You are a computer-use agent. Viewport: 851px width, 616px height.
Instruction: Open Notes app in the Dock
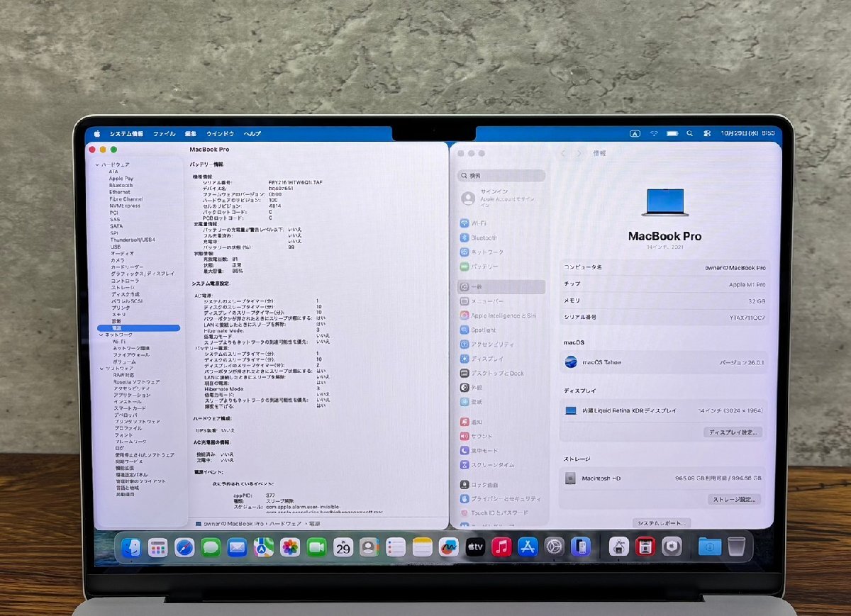click(x=423, y=547)
